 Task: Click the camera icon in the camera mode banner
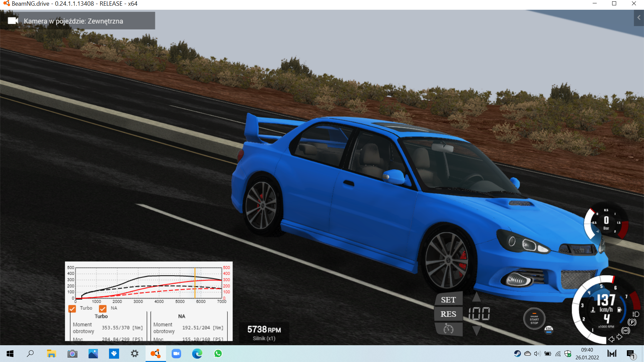[x=13, y=21]
